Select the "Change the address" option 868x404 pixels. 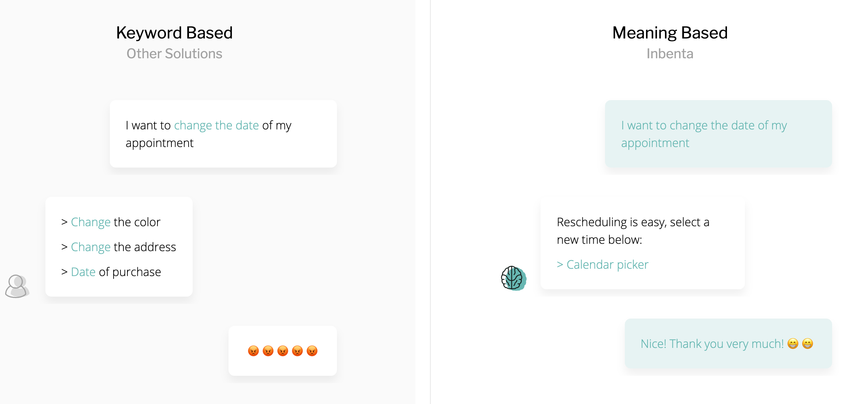point(123,247)
